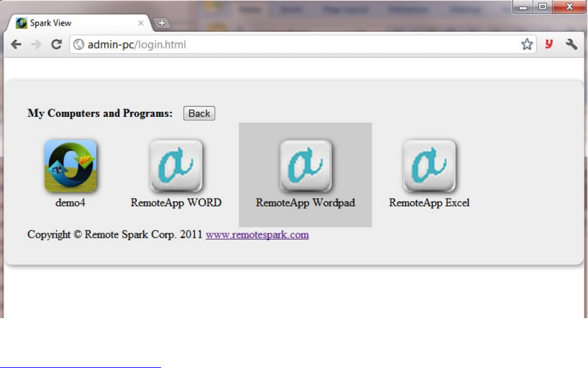
Task: Bookmark the page with the star icon
Action: 527,44
